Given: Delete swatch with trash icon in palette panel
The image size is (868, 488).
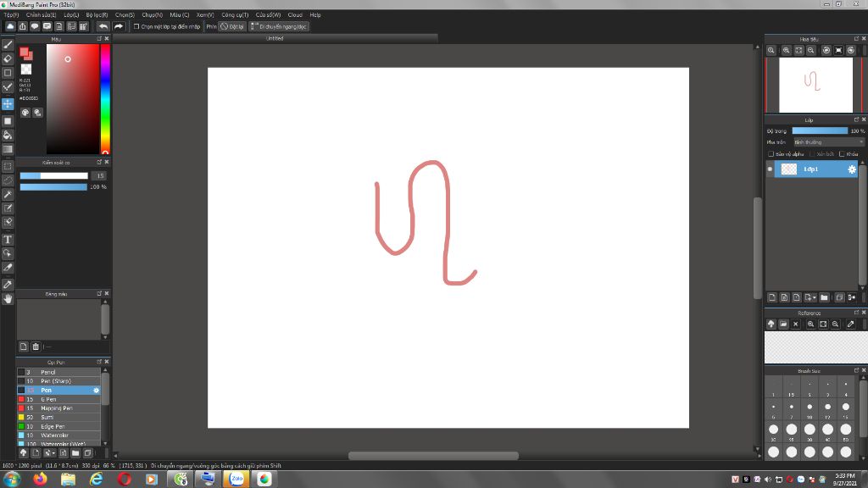Looking at the screenshot, I should (x=36, y=347).
